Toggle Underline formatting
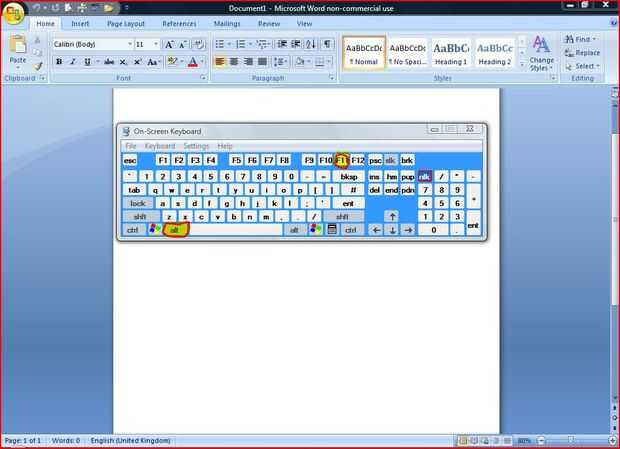This screenshot has width=620, height=449. pos(87,62)
